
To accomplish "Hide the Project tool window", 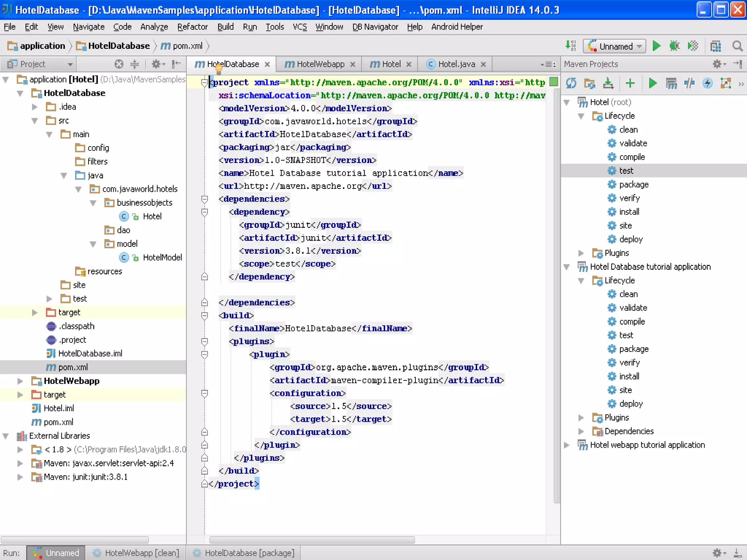I will [177, 64].
